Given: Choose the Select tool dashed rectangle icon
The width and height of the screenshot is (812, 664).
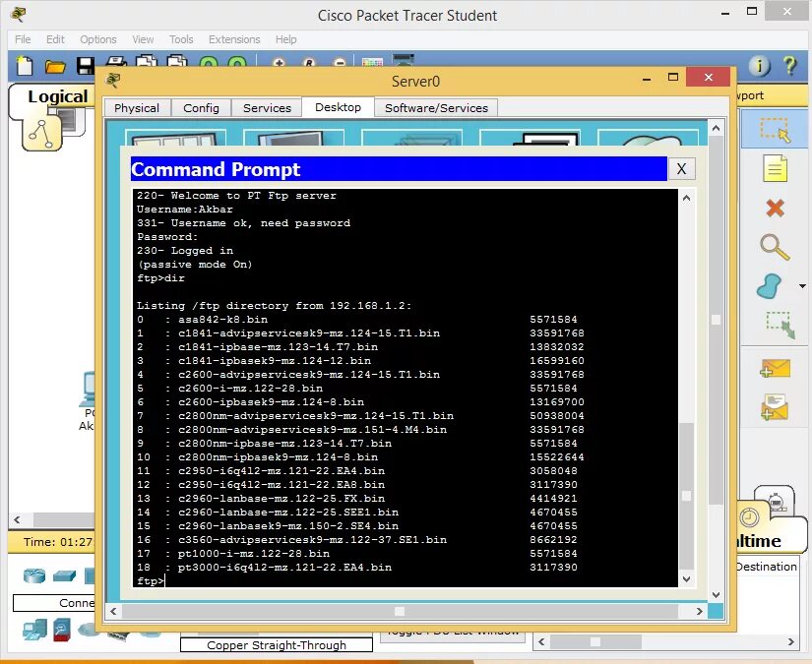Looking at the screenshot, I should tap(775, 130).
